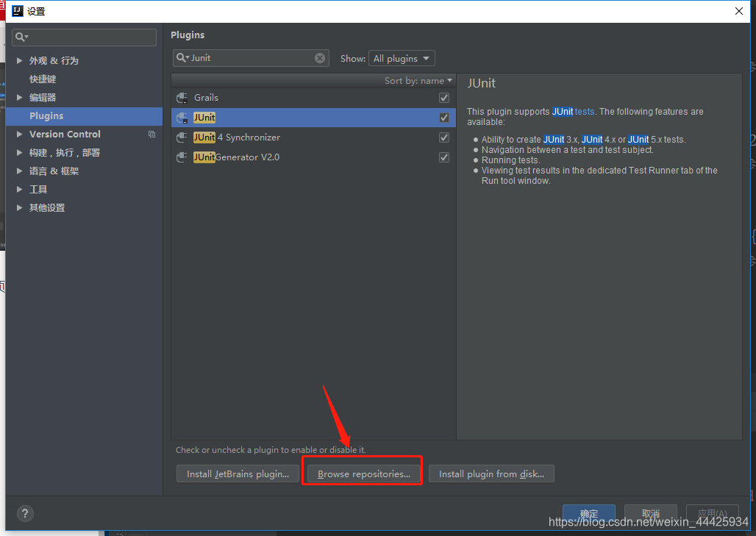Confirm with the 确定 button

(x=589, y=514)
